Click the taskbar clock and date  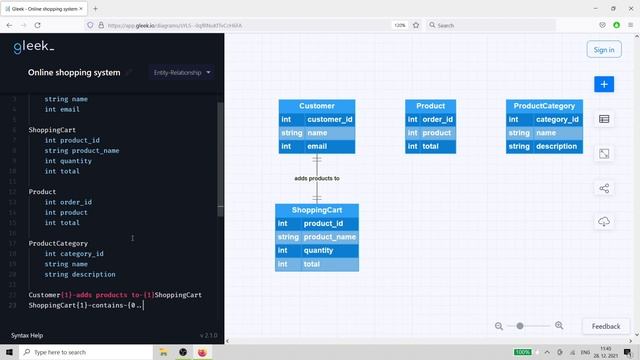(606, 352)
